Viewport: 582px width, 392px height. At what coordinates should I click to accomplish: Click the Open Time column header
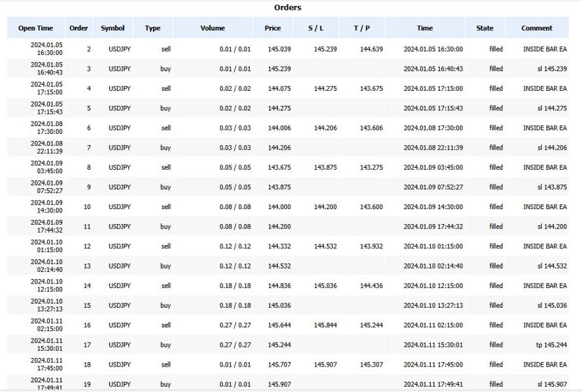tap(36, 28)
